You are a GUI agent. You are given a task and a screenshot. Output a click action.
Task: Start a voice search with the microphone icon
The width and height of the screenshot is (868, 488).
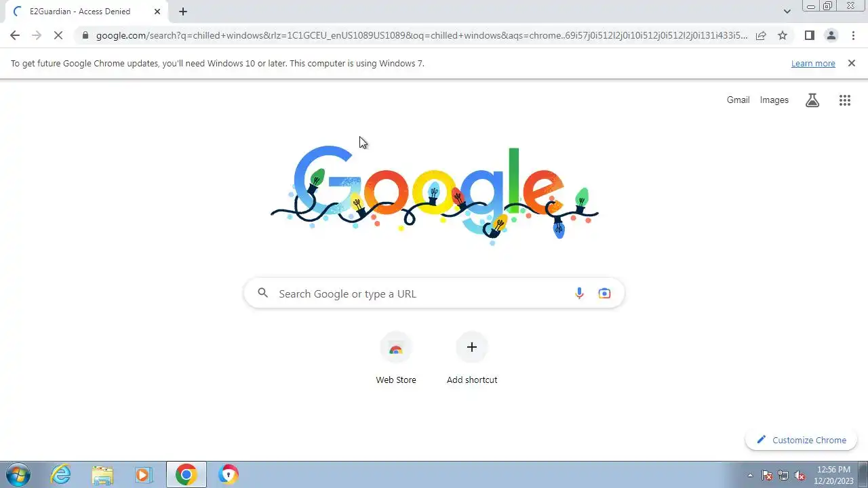579,293
